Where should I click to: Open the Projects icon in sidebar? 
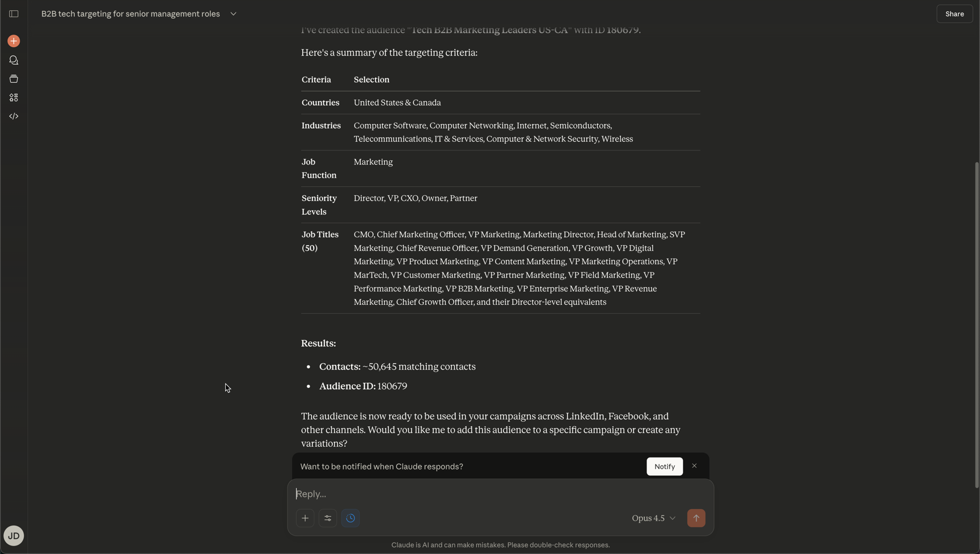click(x=14, y=79)
